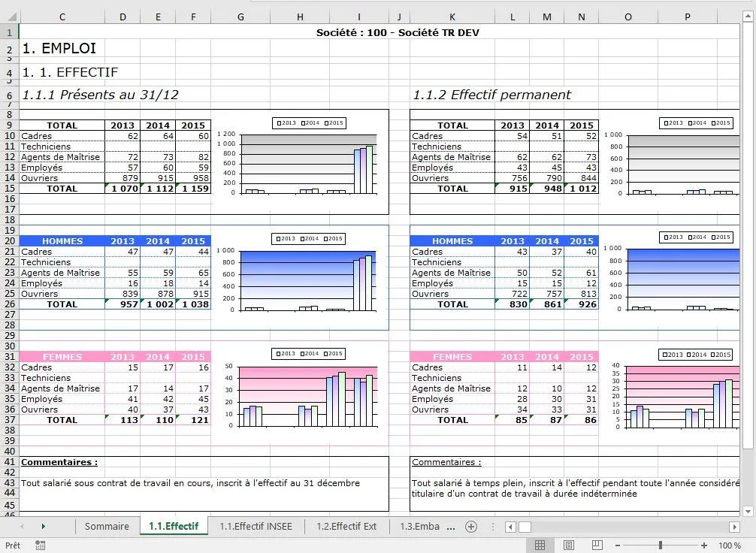Select the 958 Ouvriers cell in TOTAL table
This screenshot has height=553, width=756.
(x=193, y=178)
